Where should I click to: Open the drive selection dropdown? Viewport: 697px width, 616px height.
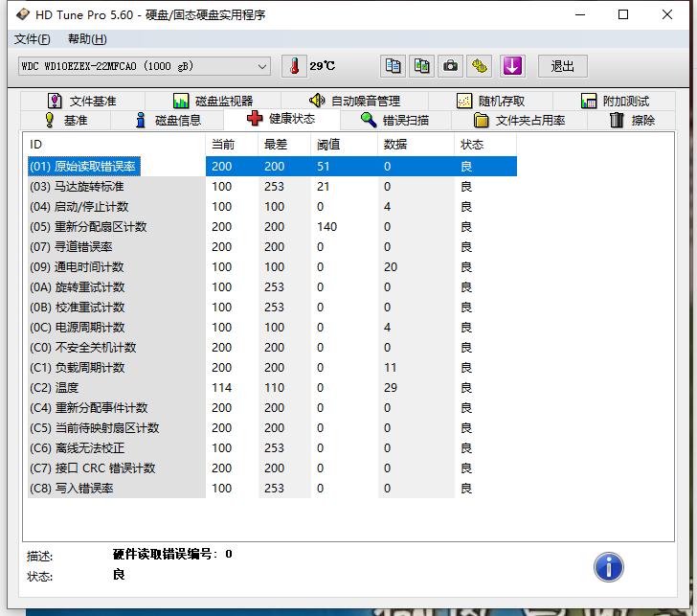tap(145, 66)
